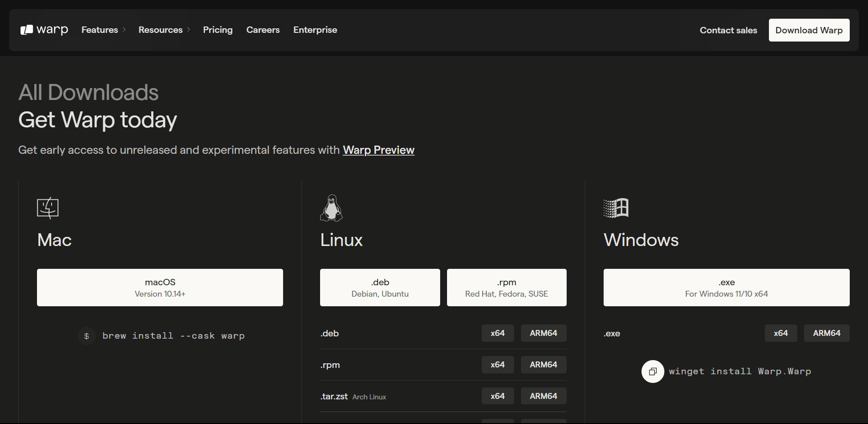Select ARM64 in the .rpm row
The height and width of the screenshot is (424, 868).
[x=543, y=365]
